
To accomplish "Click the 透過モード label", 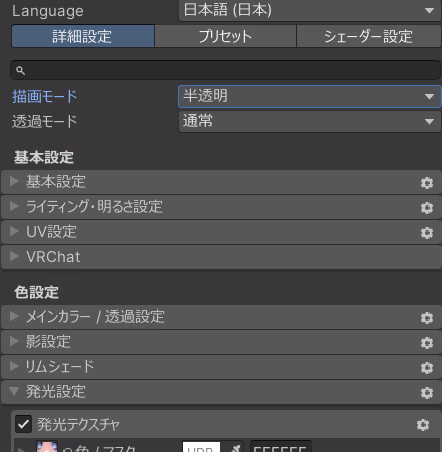I will (45, 122).
